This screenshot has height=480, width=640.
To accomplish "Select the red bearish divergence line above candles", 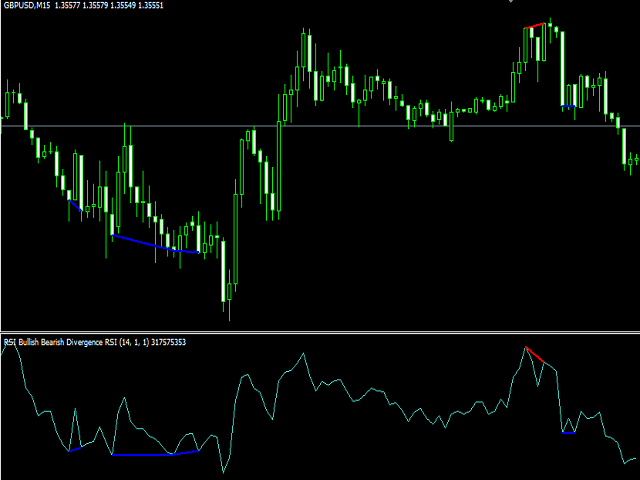I will click(535, 26).
